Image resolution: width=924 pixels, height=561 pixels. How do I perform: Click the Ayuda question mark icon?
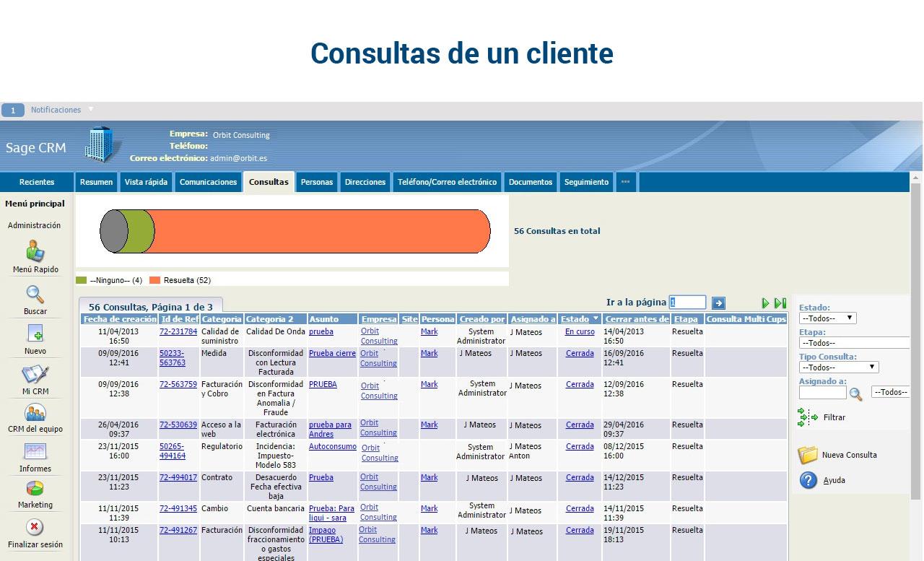(808, 480)
